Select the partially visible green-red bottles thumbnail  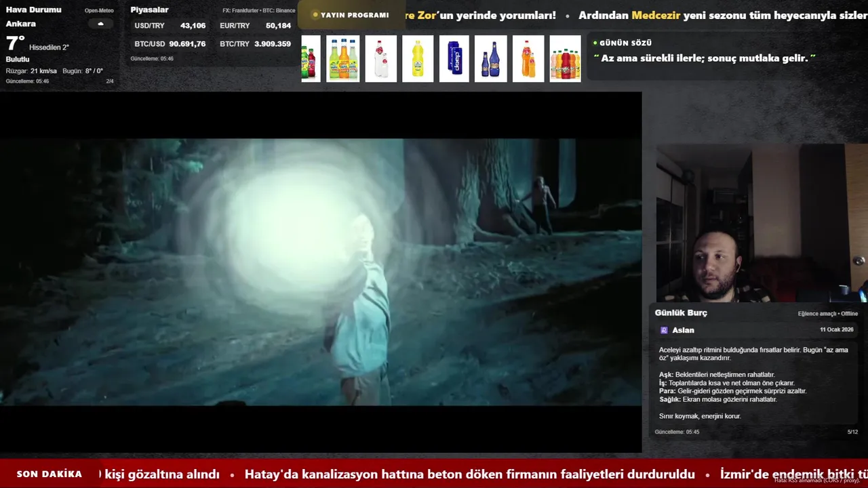[x=311, y=59]
